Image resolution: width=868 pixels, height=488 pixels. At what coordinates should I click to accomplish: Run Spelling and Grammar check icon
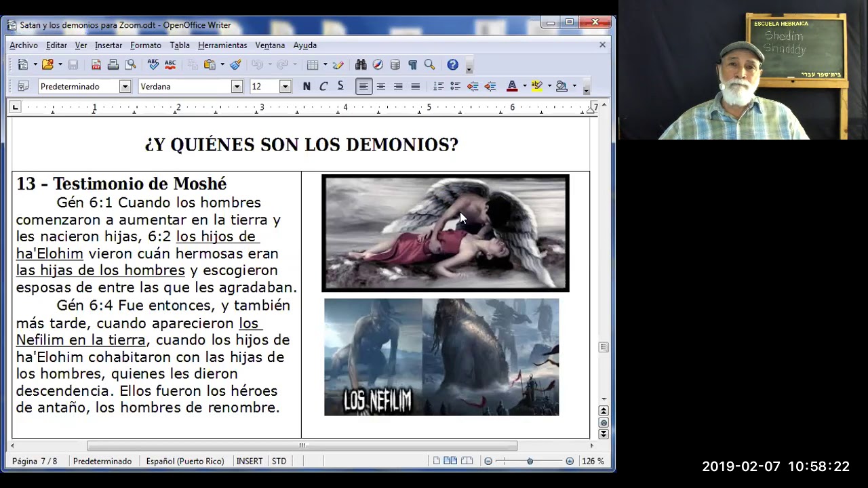[x=153, y=64]
